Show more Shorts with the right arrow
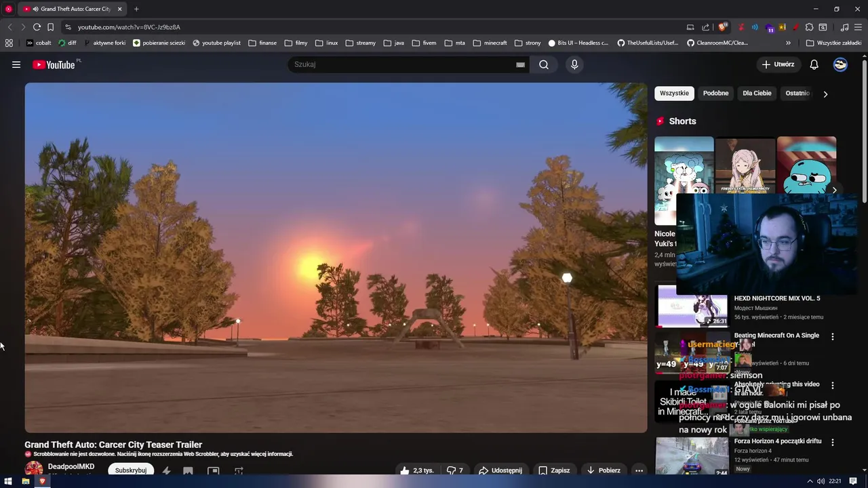Screen dimensions: 868x488 point(834,190)
